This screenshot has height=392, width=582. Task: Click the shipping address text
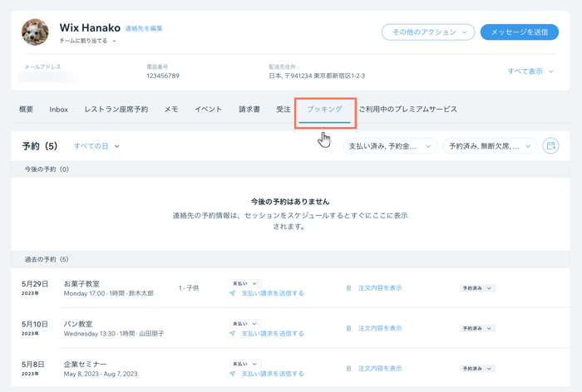317,76
